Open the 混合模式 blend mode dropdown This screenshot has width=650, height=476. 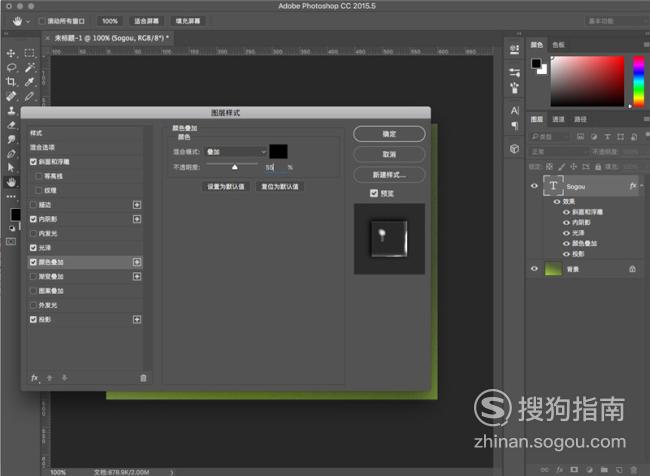pyautogui.click(x=236, y=152)
